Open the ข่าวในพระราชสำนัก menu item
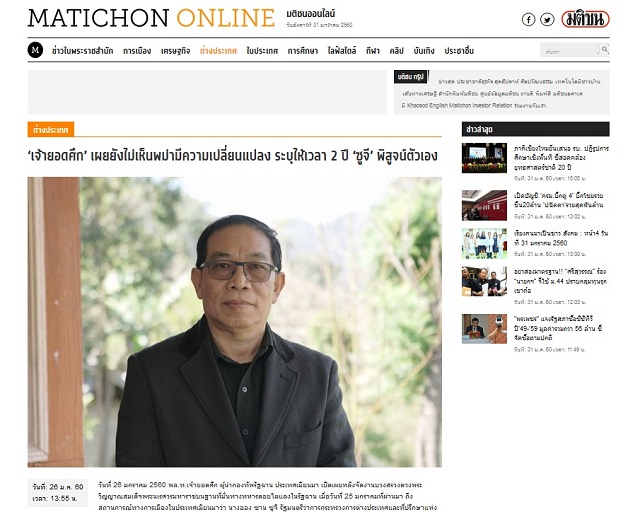Image resolution: width=640 pixels, height=512 pixels. tap(82, 51)
